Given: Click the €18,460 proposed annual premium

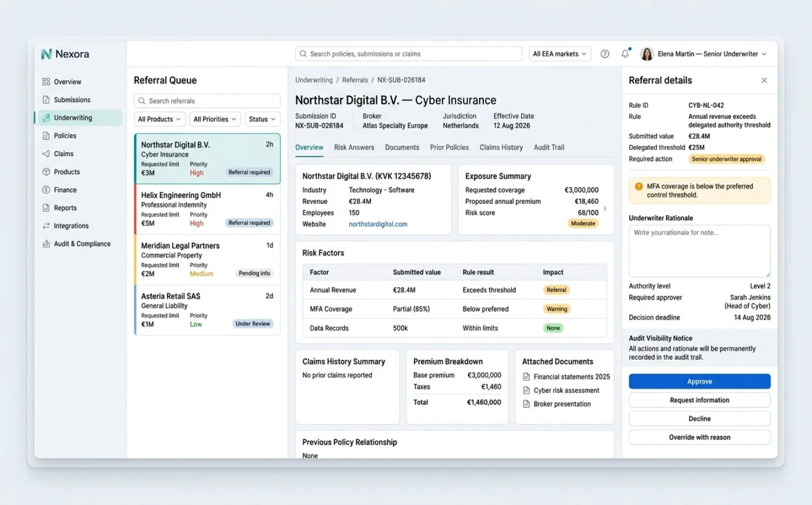Looking at the screenshot, I should click(x=587, y=201).
